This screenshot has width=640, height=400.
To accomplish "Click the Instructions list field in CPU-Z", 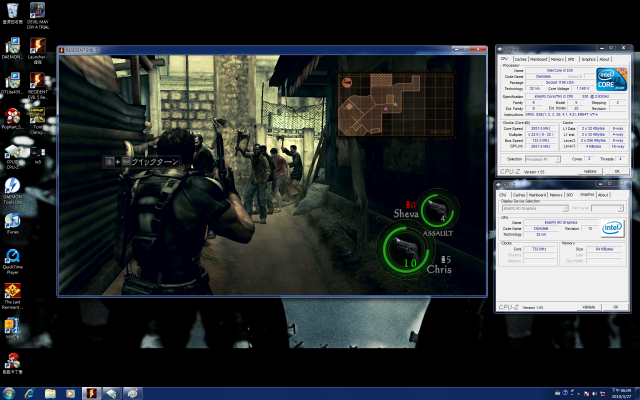I will click(x=574, y=115).
